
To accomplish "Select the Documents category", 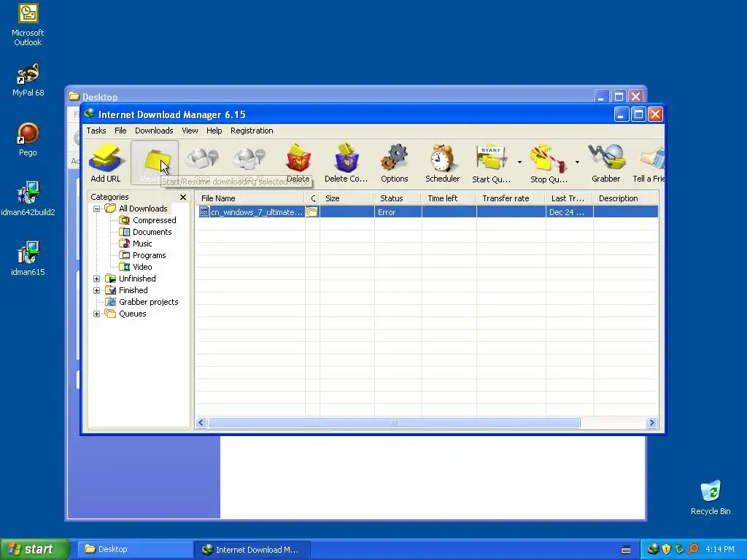I will point(152,232).
